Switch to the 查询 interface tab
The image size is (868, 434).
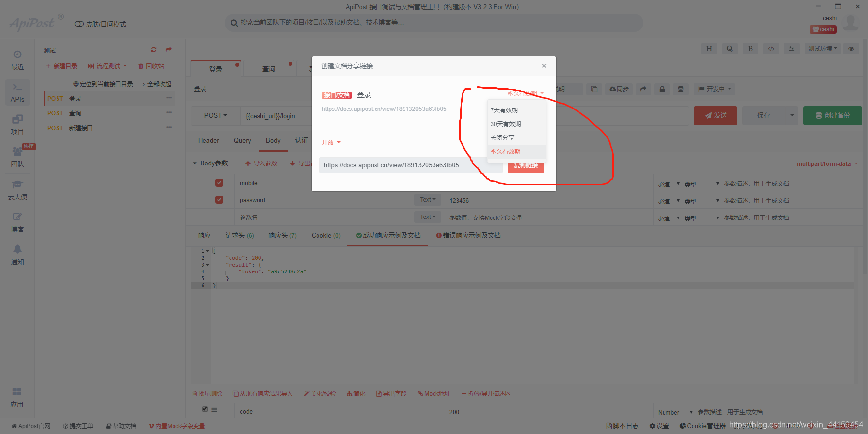click(269, 69)
